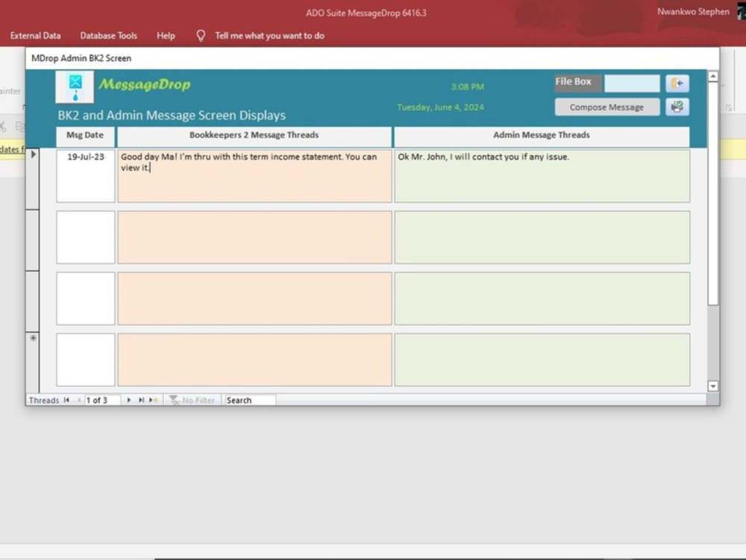
Task: Click the Tuesday, June 4, 2024 date
Action: pyautogui.click(x=441, y=107)
